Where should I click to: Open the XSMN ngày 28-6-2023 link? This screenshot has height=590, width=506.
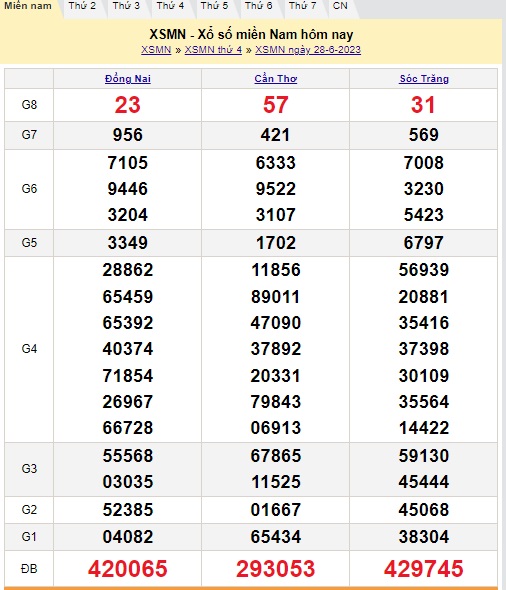[308, 50]
